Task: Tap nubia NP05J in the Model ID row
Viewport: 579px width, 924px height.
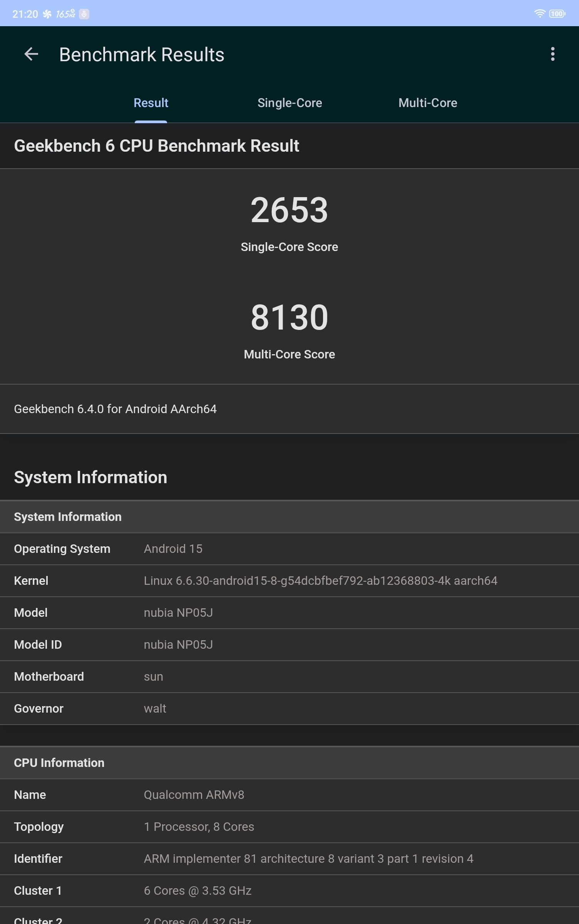Action: point(178,644)
